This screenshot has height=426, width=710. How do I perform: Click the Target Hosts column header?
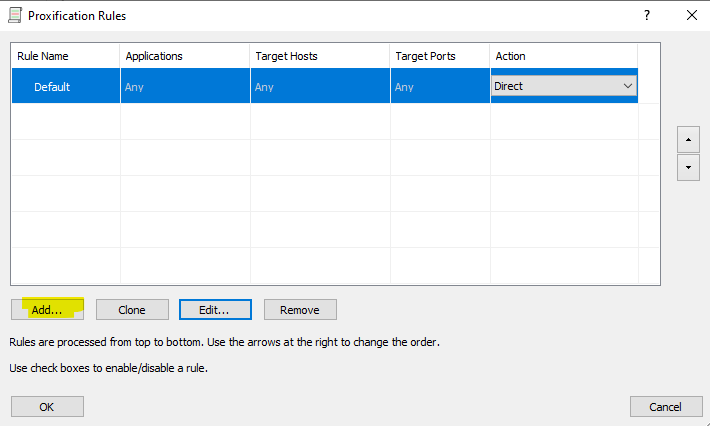pos(287,56)
